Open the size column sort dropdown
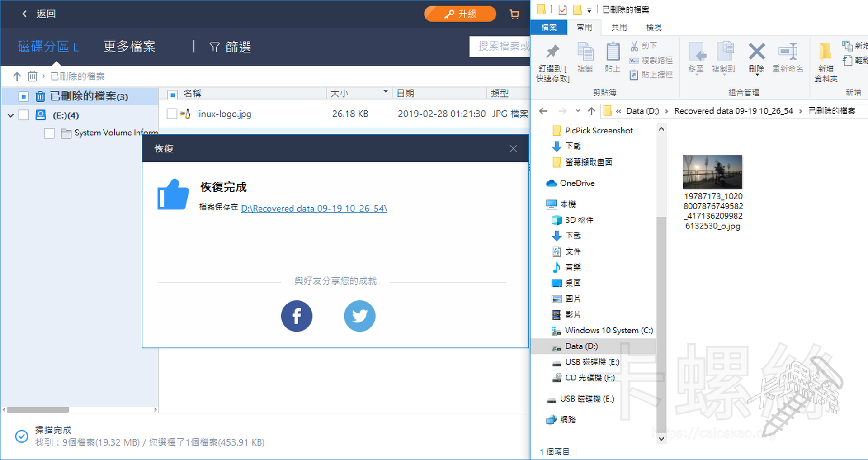868x460 pixels. click(x=385, y=92)
